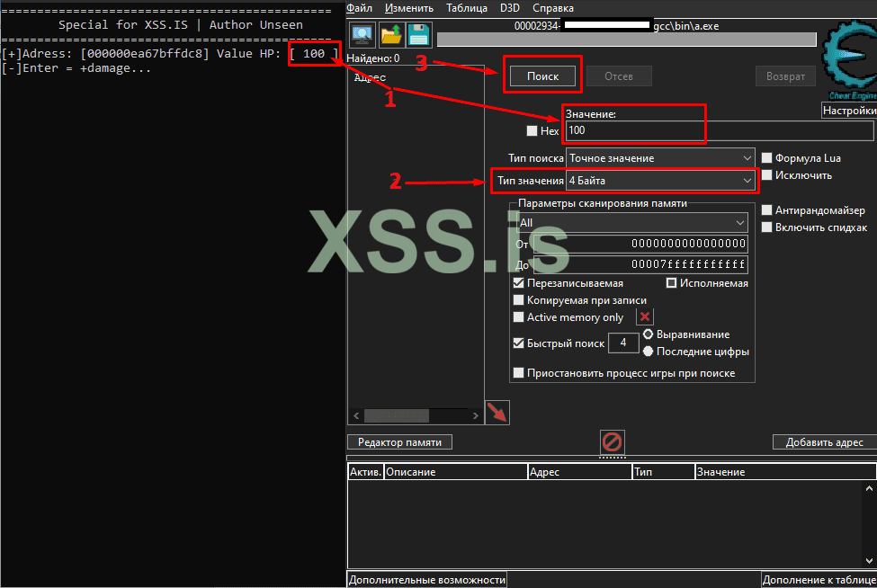Click the Значение input field
This screenshot has height=588, width=877.
(x=720, y=130)
